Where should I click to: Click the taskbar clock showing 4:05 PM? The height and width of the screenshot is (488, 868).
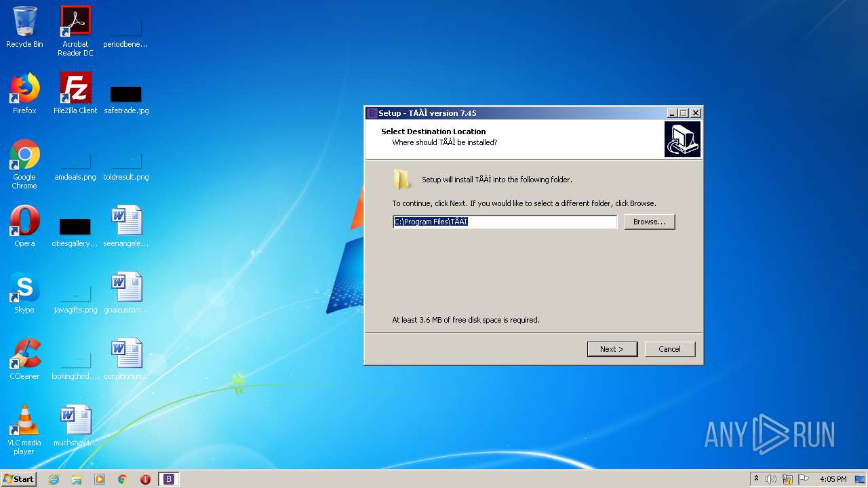(x=833, y=479)
